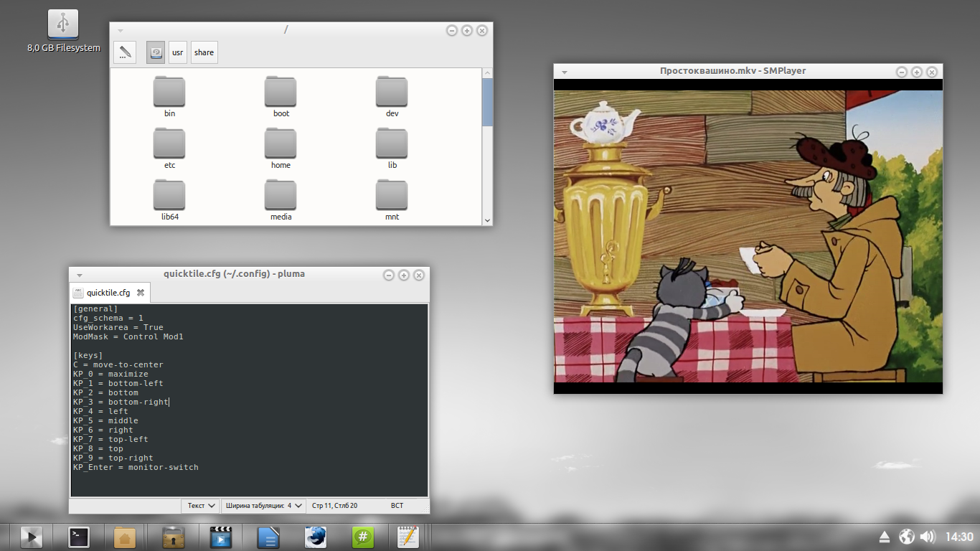Open the launcher play-arrow menu in taskbar

tap(32, 537)
